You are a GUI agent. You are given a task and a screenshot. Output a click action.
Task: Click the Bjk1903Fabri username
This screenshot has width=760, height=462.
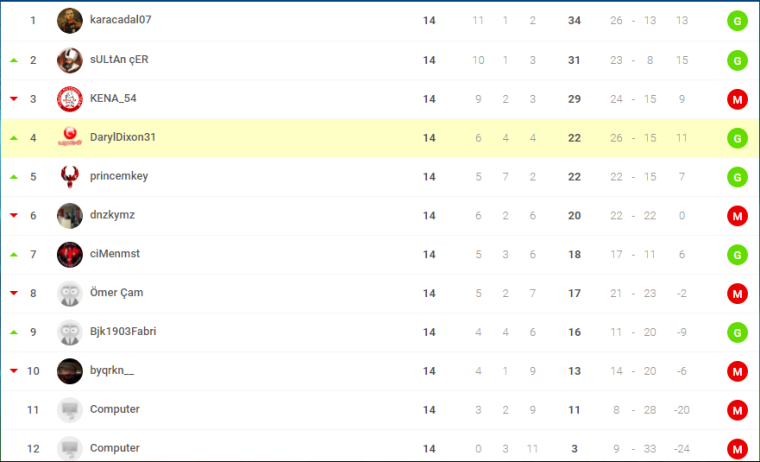(x=123, y=331)
